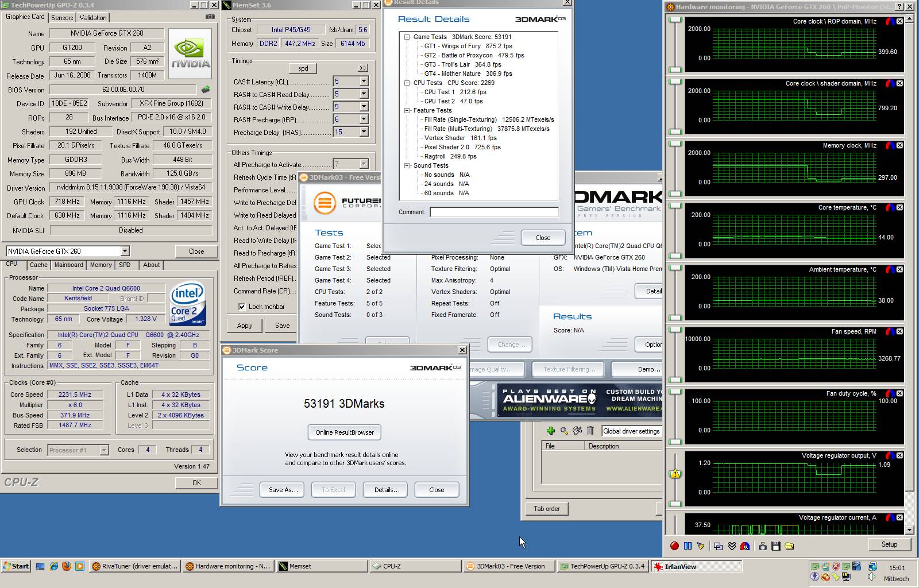Take GPU-Z screenshot with camera icon

click(x=210, y=17)
